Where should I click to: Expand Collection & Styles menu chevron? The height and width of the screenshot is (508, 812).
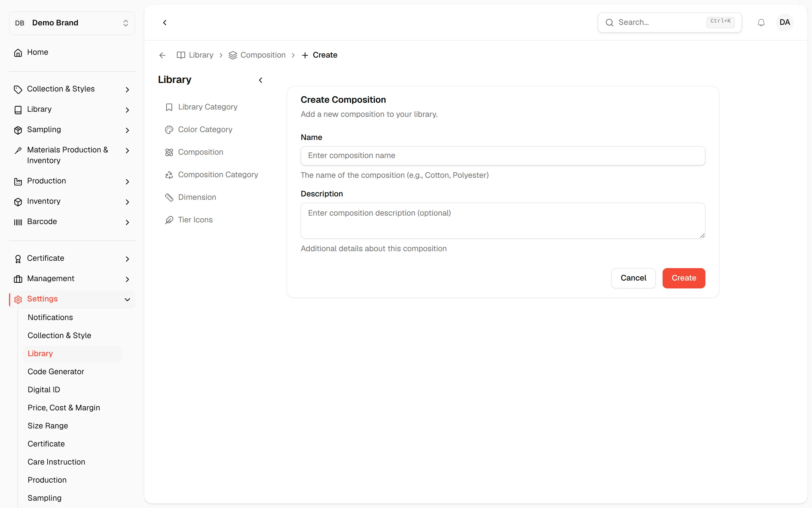coord(127,89)
